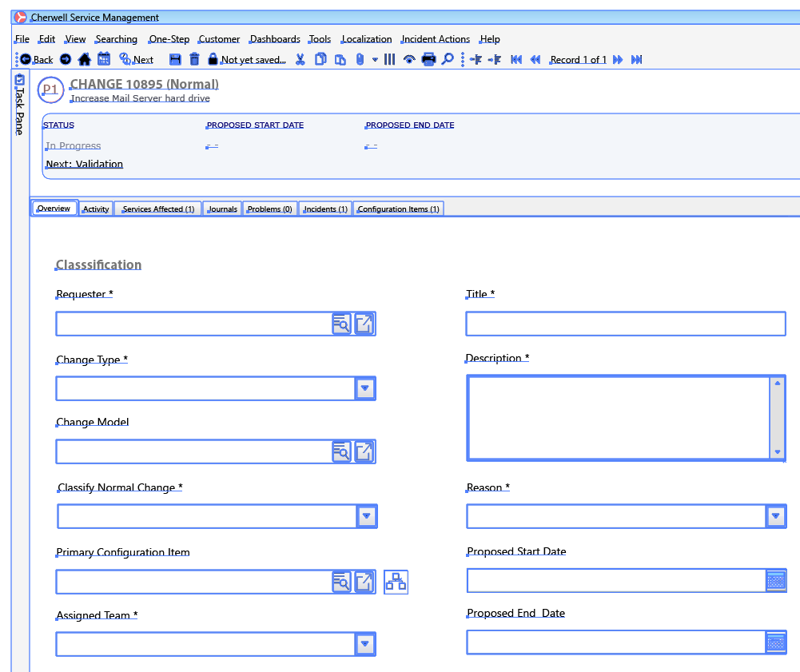Expand the Assigned Team dropdown

364,644
